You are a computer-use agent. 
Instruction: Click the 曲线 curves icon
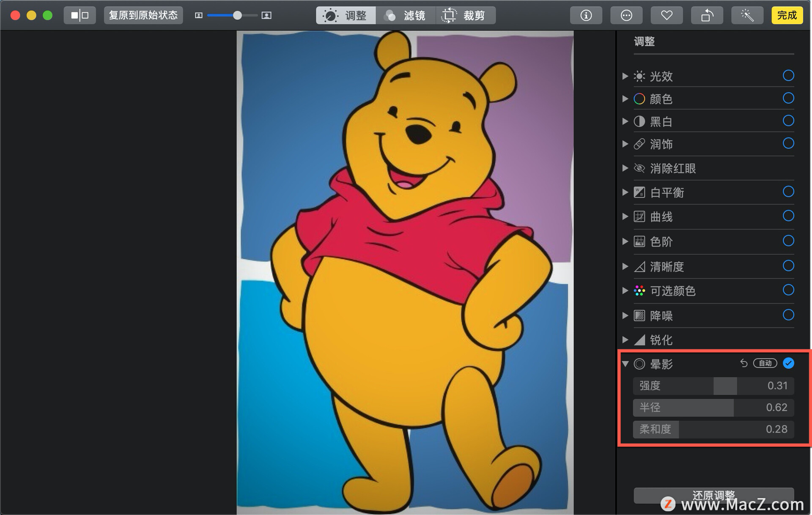639,217
